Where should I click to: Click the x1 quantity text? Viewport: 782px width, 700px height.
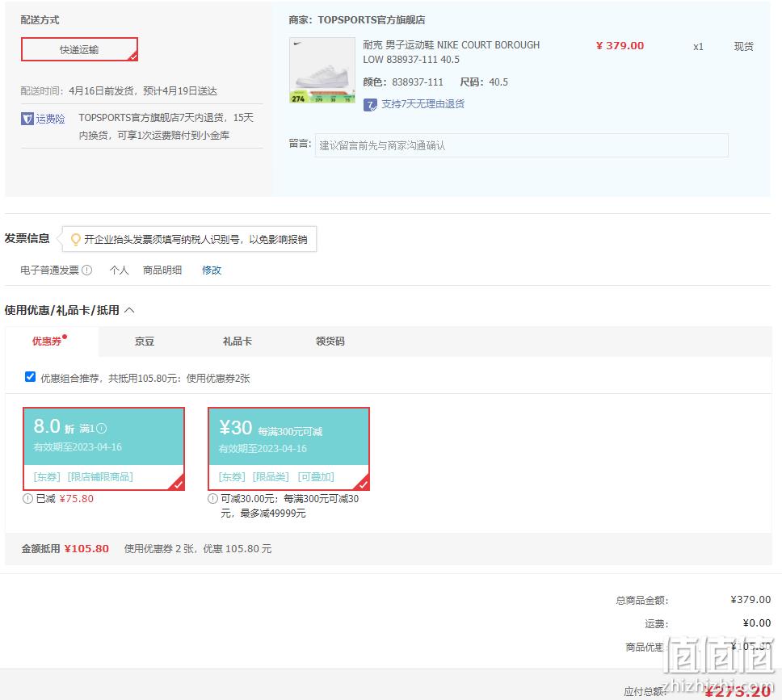(x=698, y=47)
